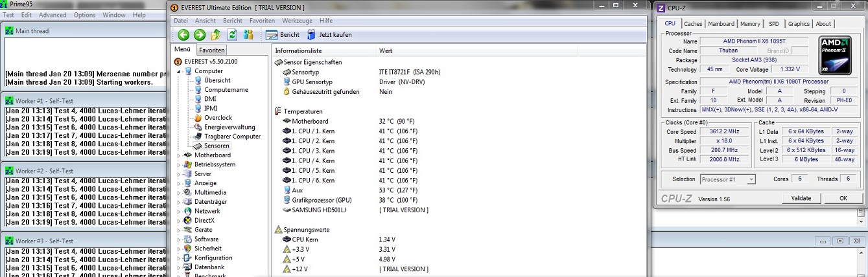
Task: Open the Mainboard tab in CPU-Z
Action: (x=721, y=24)
